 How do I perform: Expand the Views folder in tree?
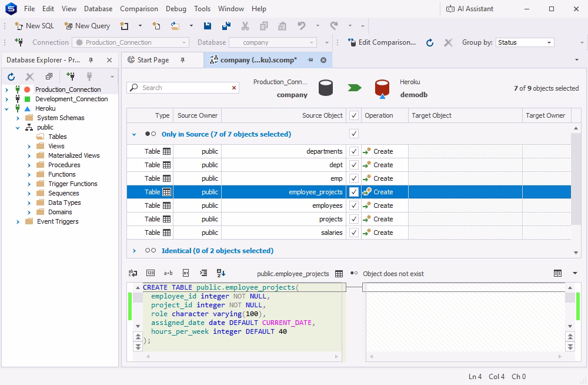[29, 146]
